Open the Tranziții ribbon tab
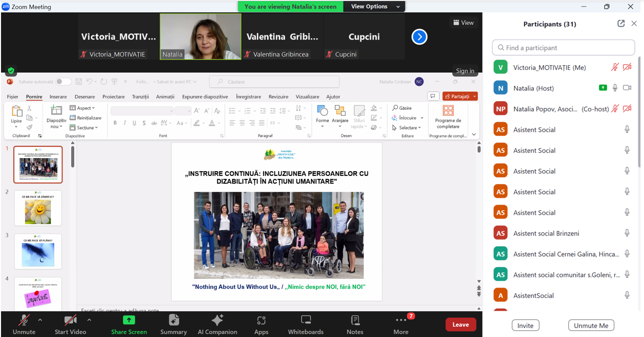Viewport: 644px width, 337px height. pyautogui.click(x=140, y=97)
